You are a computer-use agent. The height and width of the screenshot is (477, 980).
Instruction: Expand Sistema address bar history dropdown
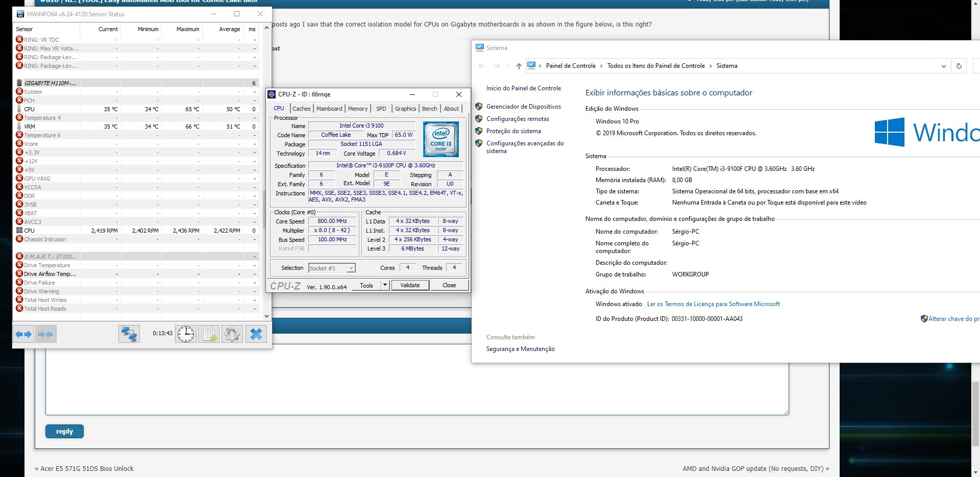pos(943,66)
